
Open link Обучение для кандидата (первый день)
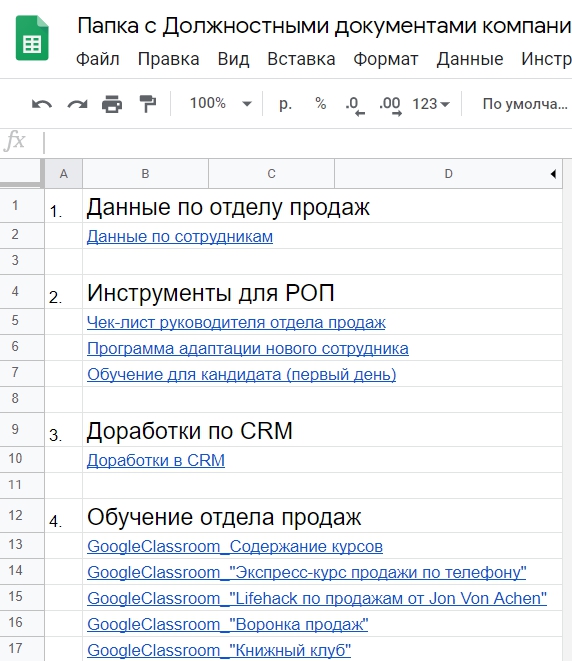coord(242,375)
